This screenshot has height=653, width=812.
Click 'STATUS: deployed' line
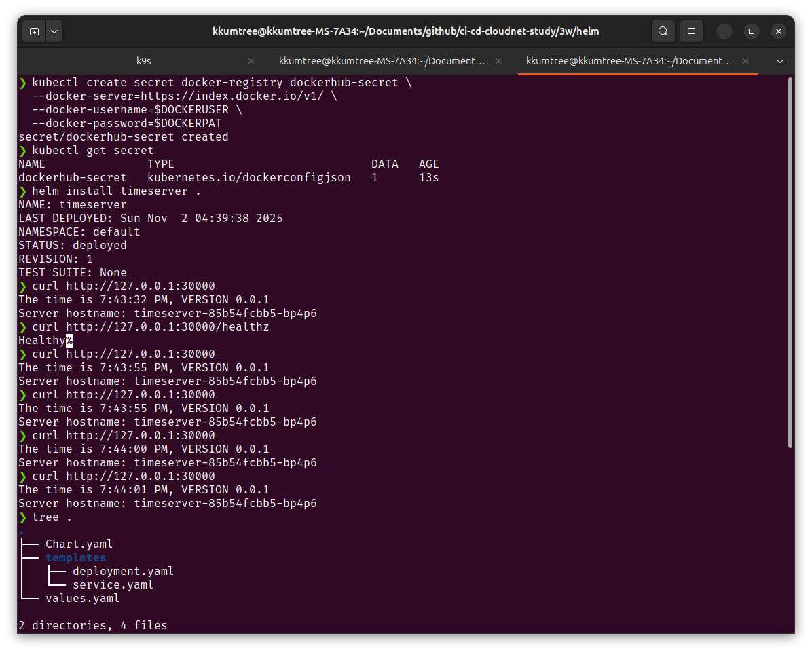pos(73,246)
